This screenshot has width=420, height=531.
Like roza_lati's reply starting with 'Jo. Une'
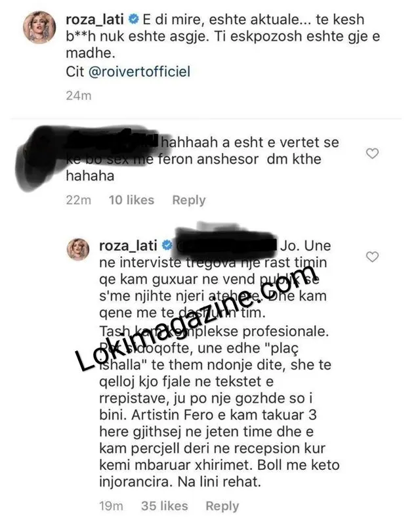click(x=372, y=257)
